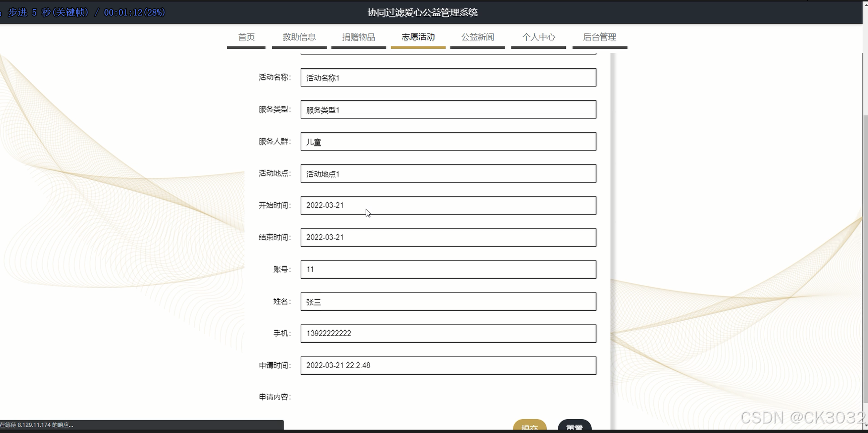Select the 服务人群 field showing 儿童
The image size is (868, 433).
tap(448, 141)
